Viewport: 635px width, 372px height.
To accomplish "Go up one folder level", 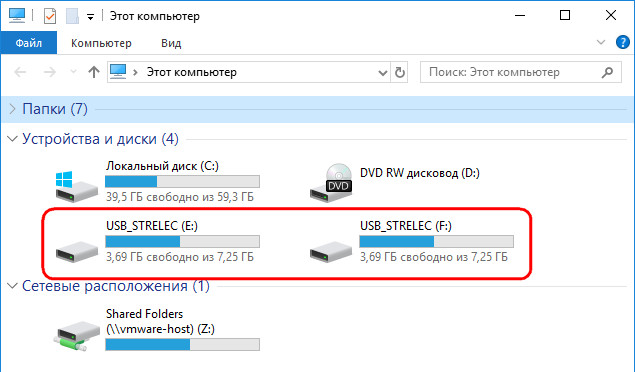I will coord(94,72).
